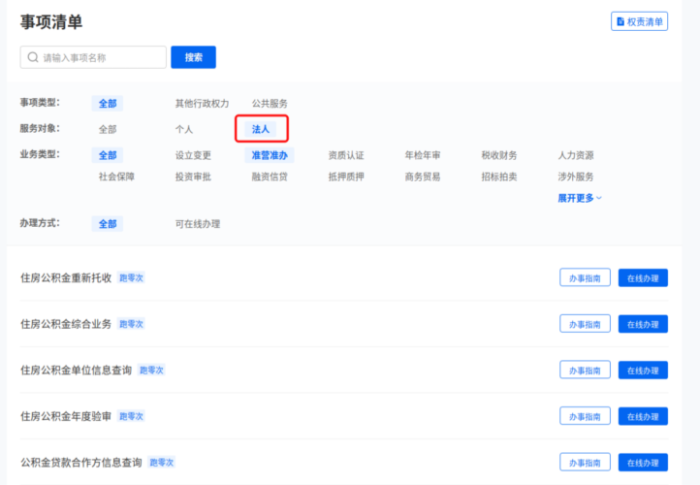Click the 跑零次 tag on 住房公积金重新托收

click(131, 278)
